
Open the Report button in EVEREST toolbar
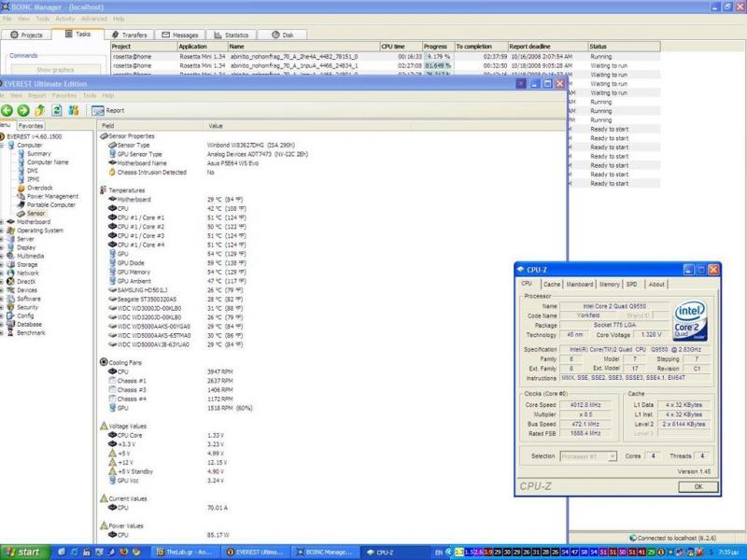coord(108,110)
